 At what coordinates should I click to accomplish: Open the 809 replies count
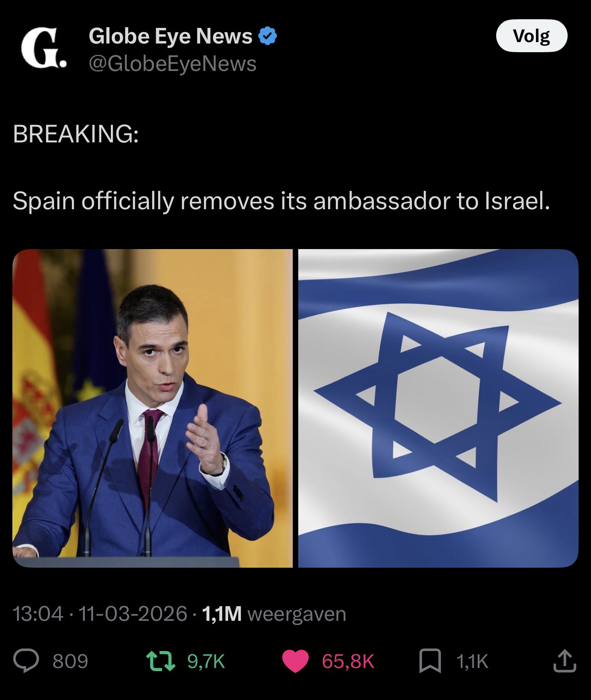[x=70, y=661]
